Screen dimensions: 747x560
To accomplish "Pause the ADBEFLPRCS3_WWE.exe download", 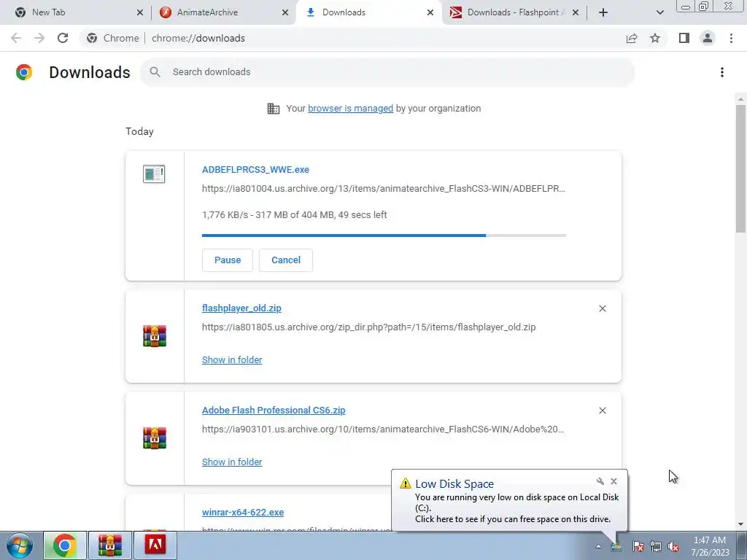I will tap(228, 260).
